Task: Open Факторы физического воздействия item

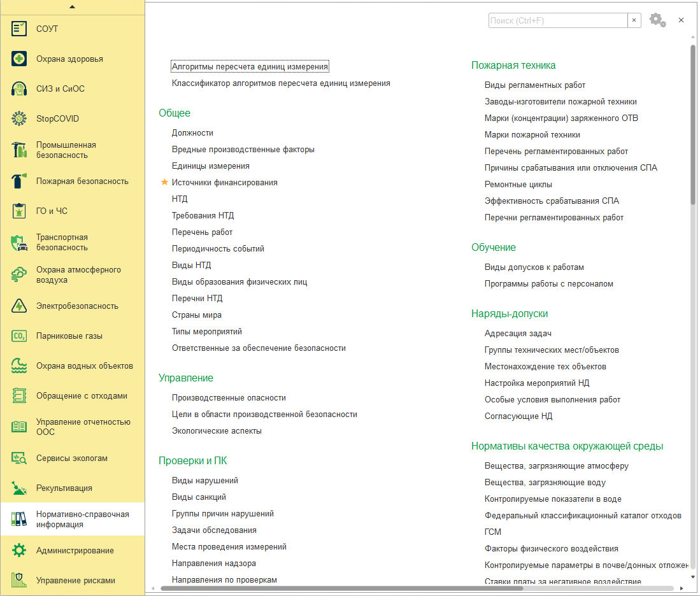Action: 552,548
